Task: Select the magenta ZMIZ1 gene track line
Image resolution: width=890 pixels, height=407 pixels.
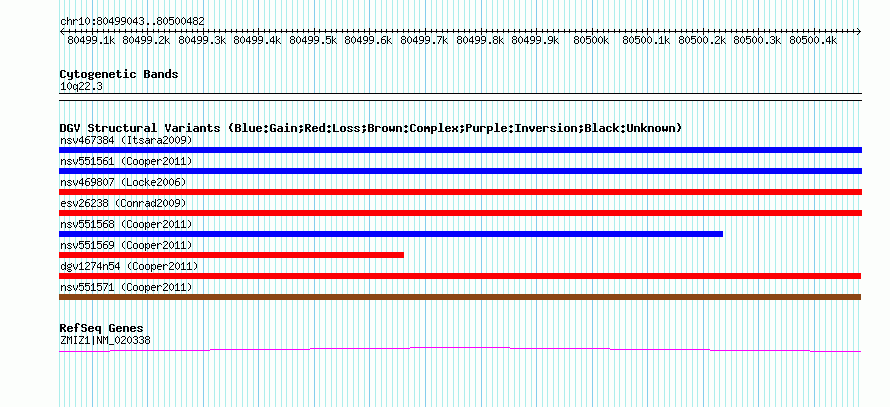Action: point(460,349)
